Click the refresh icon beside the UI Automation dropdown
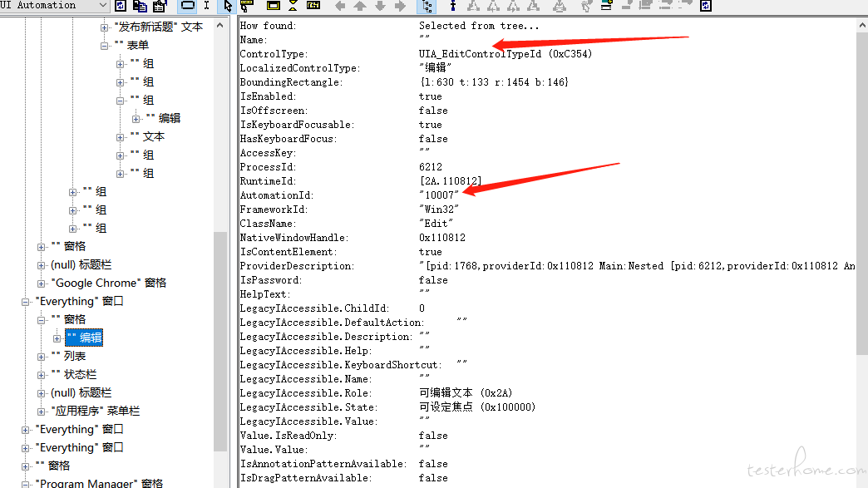This screenshot has width=868, height=488. [x=120, y=6]
